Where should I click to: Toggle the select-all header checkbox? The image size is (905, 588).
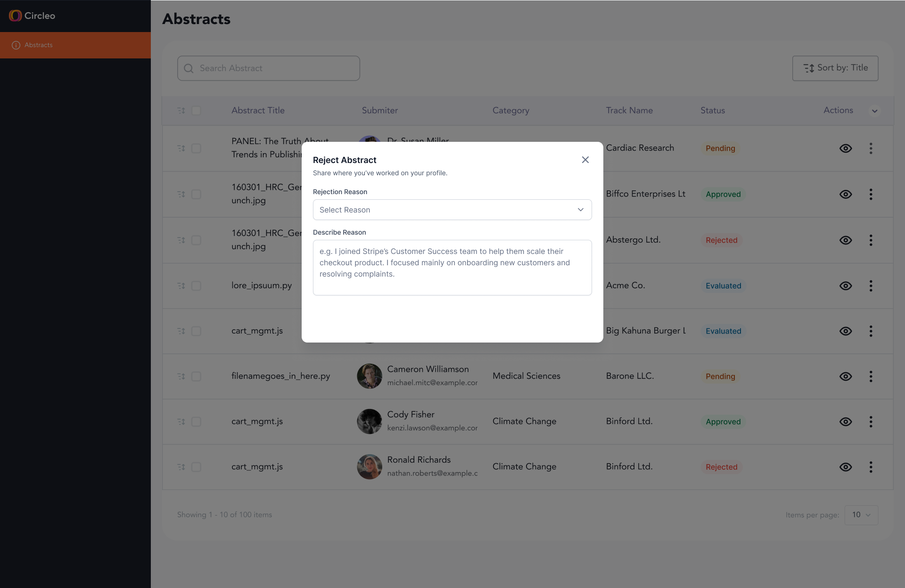(196, 111)
